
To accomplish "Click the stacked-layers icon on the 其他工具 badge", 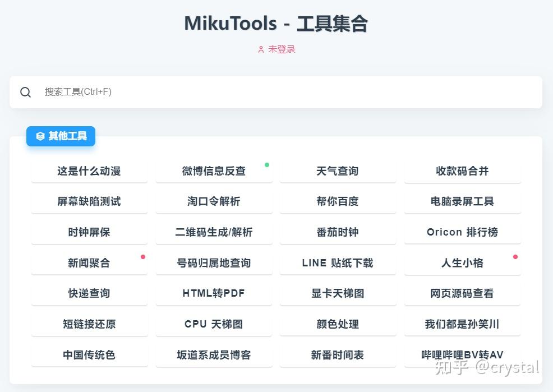I will click(x=39, y=136).
